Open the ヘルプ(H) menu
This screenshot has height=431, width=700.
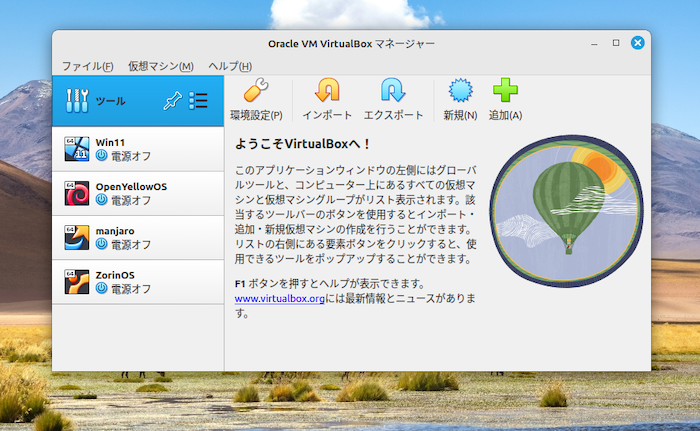pos(230,66)
